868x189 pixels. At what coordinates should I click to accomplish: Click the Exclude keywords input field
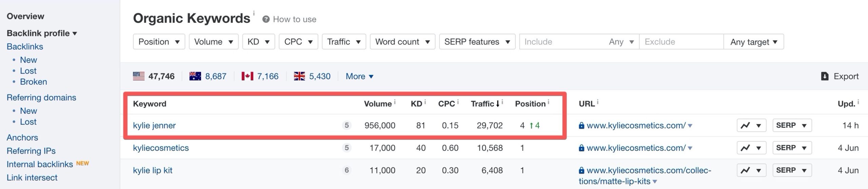[682, 42]
